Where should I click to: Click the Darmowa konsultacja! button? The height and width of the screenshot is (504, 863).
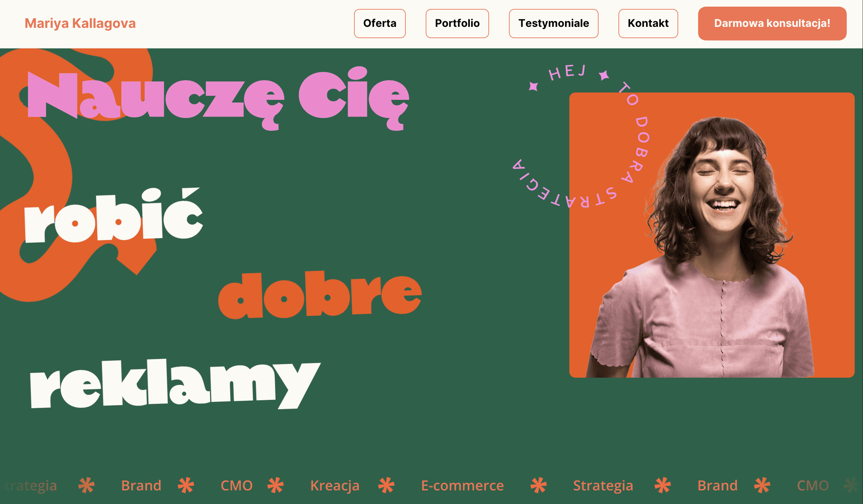pos(772,23)
